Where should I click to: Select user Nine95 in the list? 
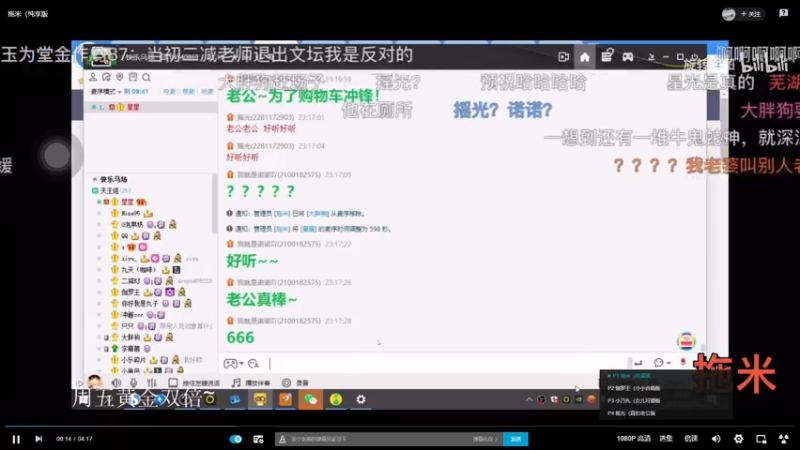click(x=130, y=213)
